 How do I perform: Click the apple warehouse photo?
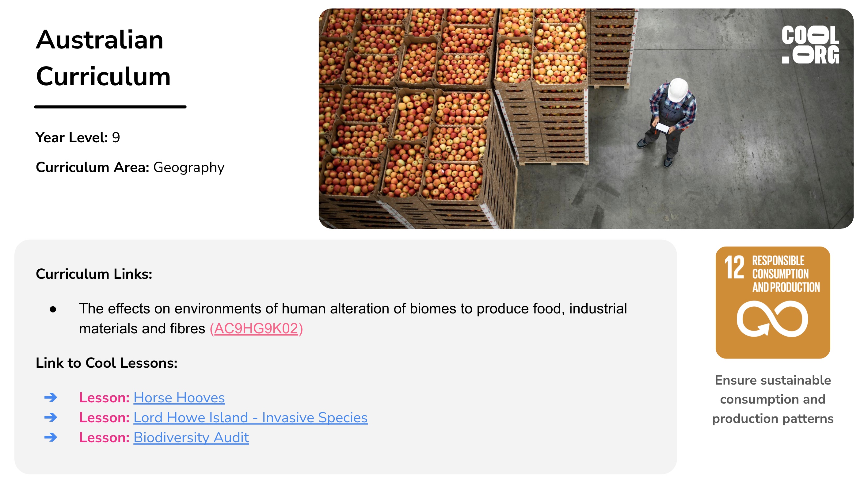click(x=586, y=119)
